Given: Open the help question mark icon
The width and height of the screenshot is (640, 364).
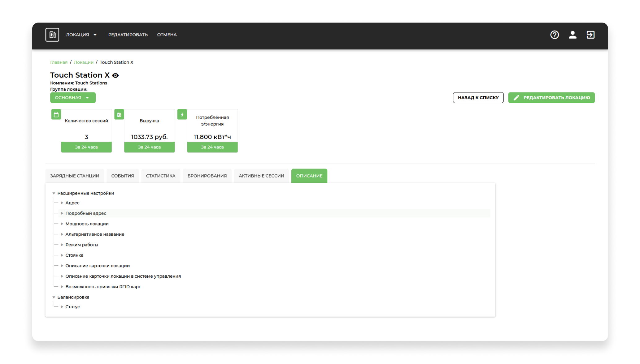Looking at the screenshot, I should pos(555,35).
